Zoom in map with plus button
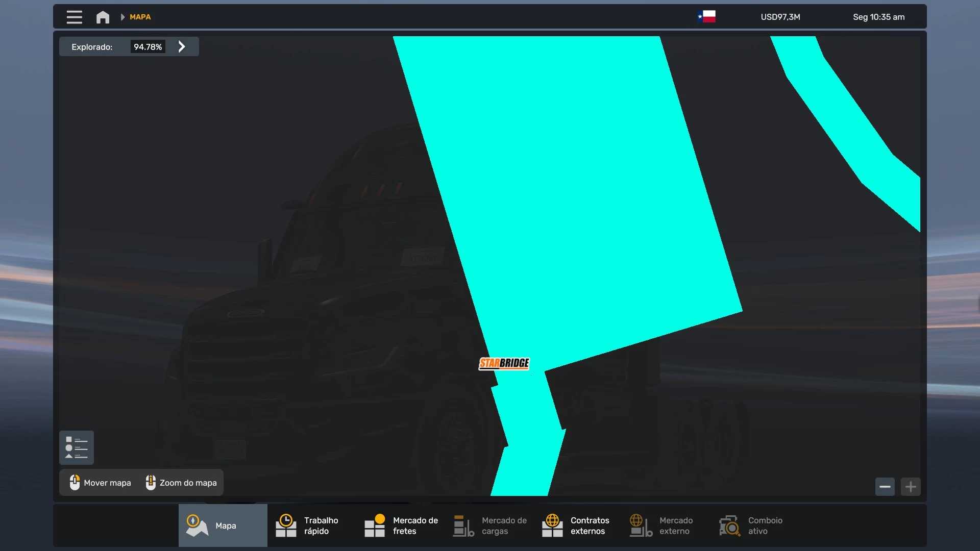The image size is (980, 551). coord(911,487)
